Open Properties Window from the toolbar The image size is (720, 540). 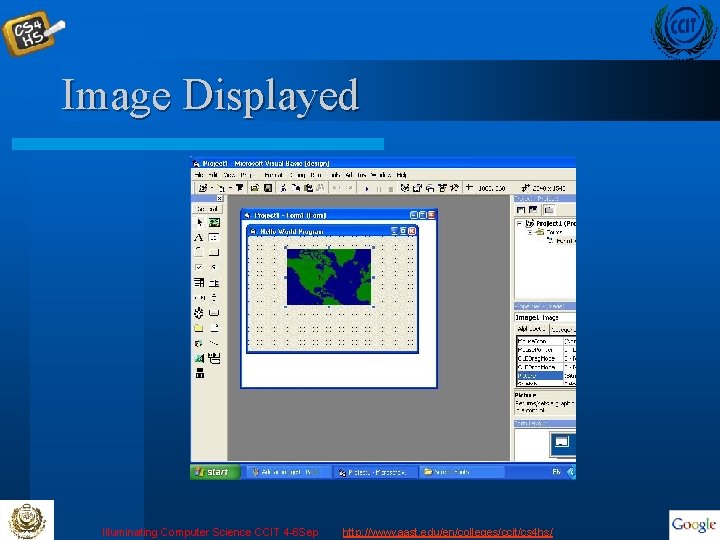tap(417, 188)
